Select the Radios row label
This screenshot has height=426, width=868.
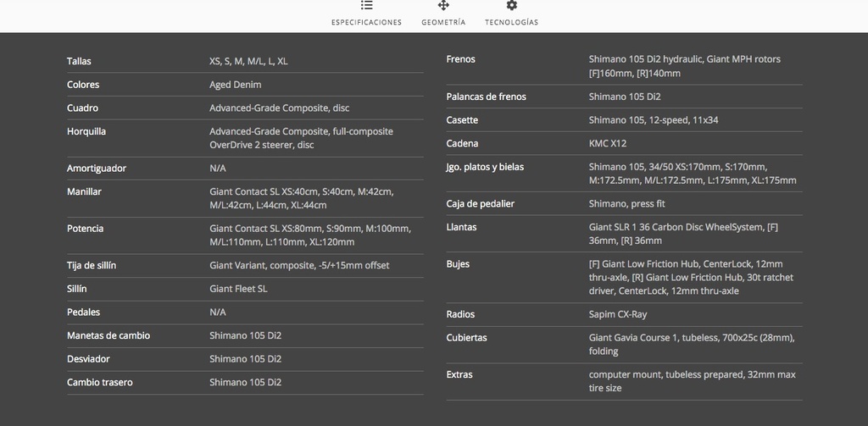[460, 314]
